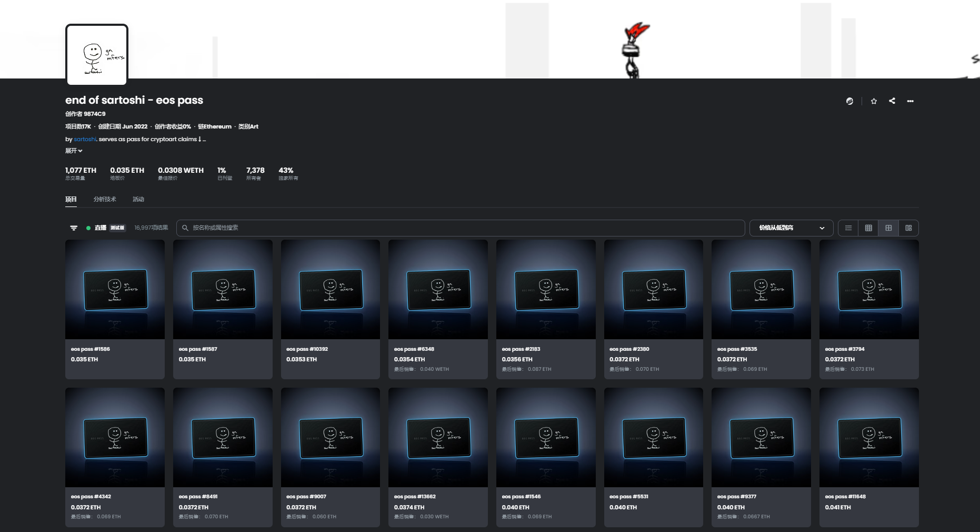Image resolution: width=980 pixels, height=532 pixels.
Task: Open the 活动 tab
Action: (138, 199)
